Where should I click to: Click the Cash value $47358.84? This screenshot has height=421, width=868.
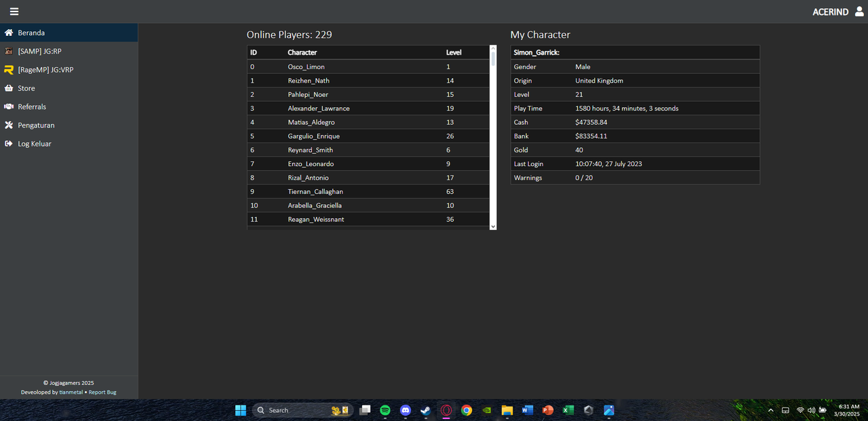click(591, 122)
